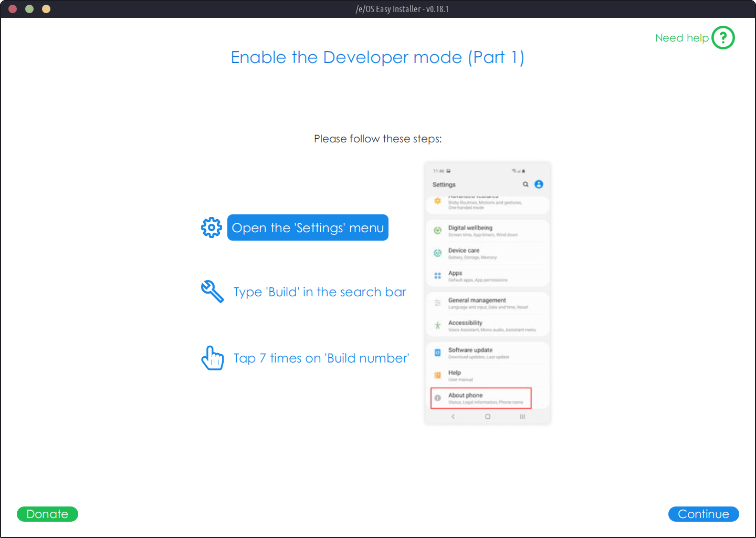Select the Tap 7 times on 'Build number' step
756x538 pixels.
tap(321, 358)
